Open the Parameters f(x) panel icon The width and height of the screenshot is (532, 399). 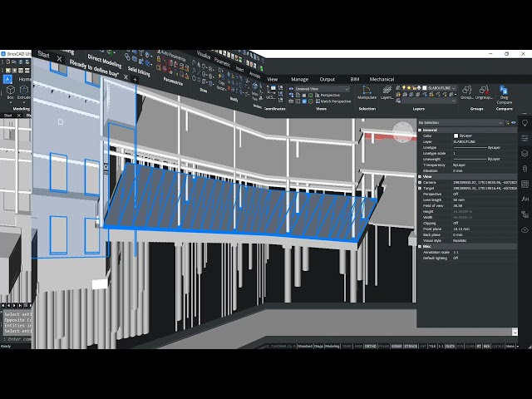tap(525, 199)
